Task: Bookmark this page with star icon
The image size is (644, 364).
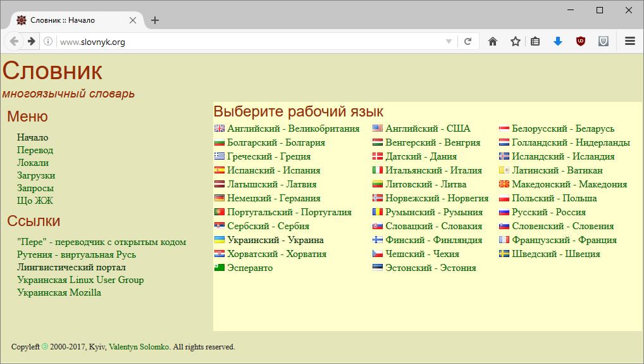Action: [516, 41]
